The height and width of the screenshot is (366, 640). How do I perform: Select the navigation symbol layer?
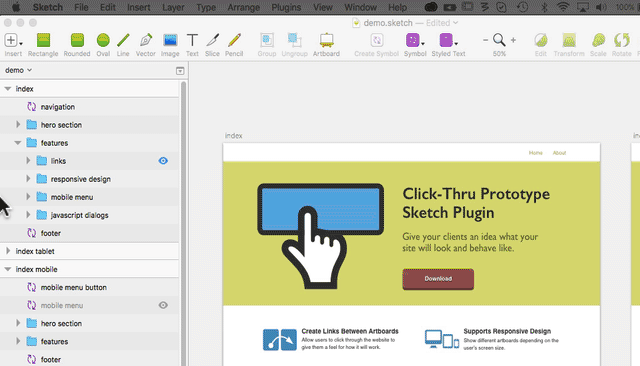pos(89,107)
